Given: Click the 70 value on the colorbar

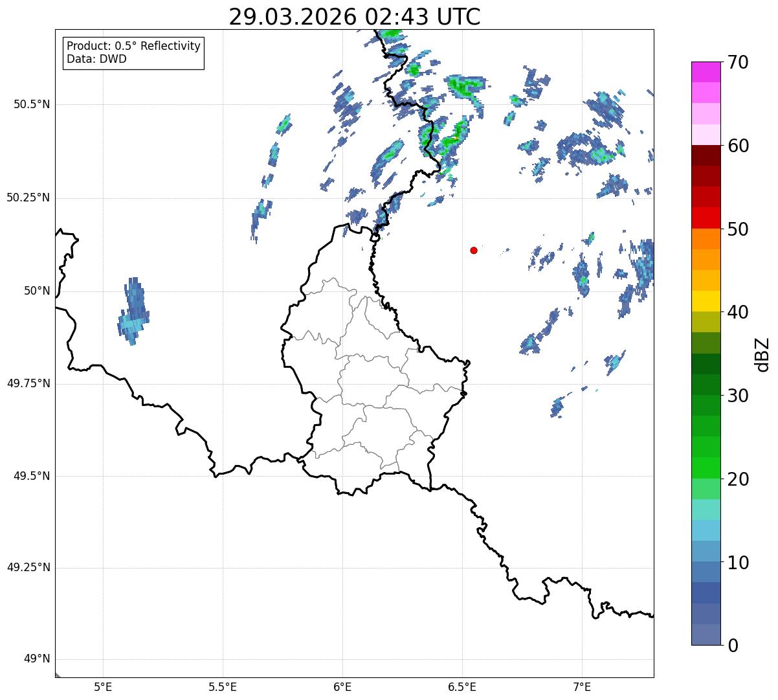Looking at the screenshot, I should pyautogui.click(x=738, y=62).
